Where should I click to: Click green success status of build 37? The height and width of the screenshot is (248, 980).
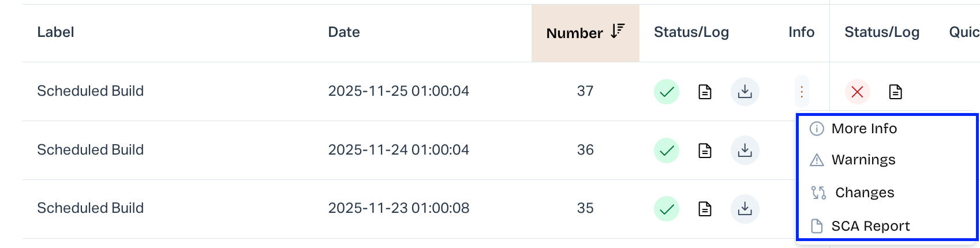pos(667,92)
